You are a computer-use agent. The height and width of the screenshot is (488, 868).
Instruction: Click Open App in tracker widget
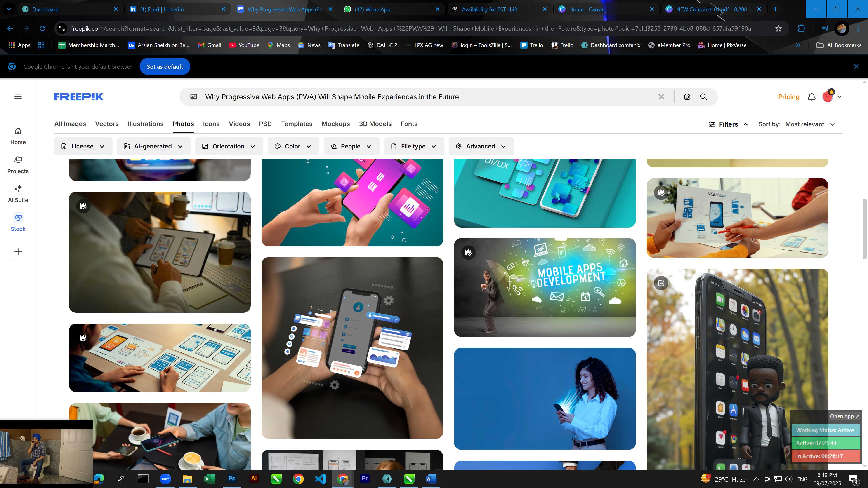point(844,416)
